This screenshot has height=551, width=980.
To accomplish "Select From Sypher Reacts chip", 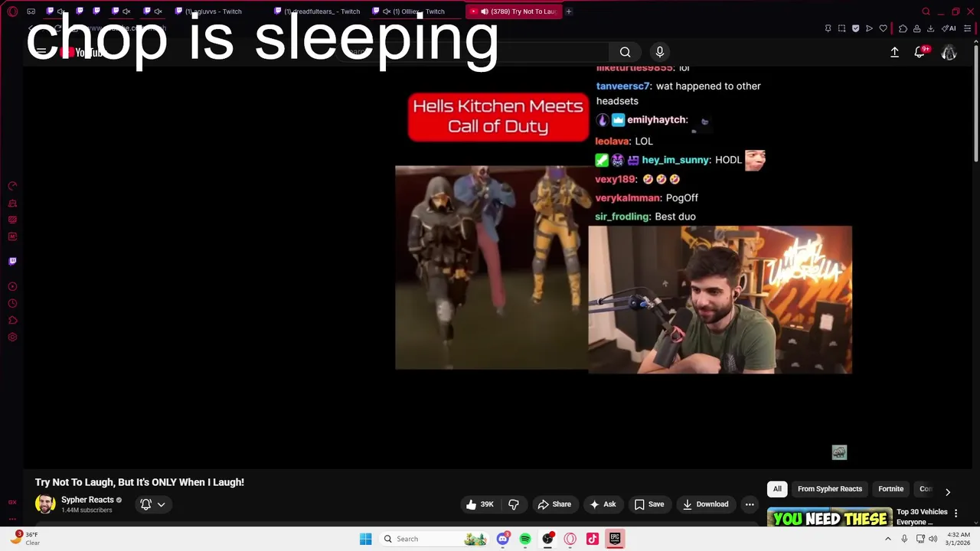I will [x=830, y=489].
